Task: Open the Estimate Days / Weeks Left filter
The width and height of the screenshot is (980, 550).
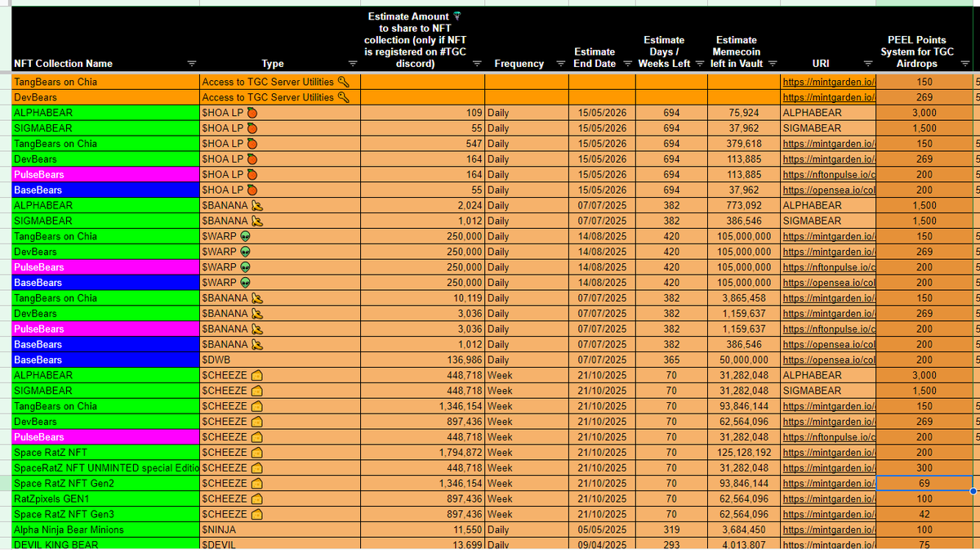Action: pyautogui.click(x=700, y=64)
